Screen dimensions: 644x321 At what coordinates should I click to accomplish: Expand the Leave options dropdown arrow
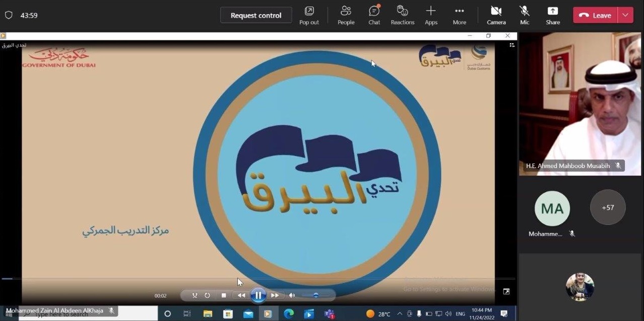click(625, 15)
